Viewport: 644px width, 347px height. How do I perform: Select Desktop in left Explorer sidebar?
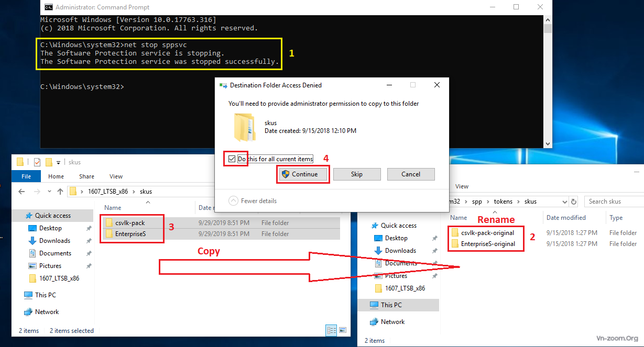pos(50,228)
